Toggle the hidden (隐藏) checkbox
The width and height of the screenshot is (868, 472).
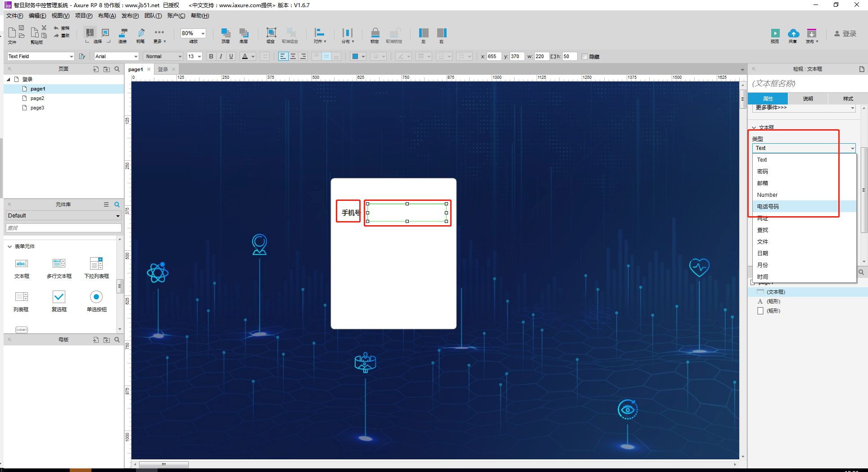pyautogui.click(x=584, y=56)
